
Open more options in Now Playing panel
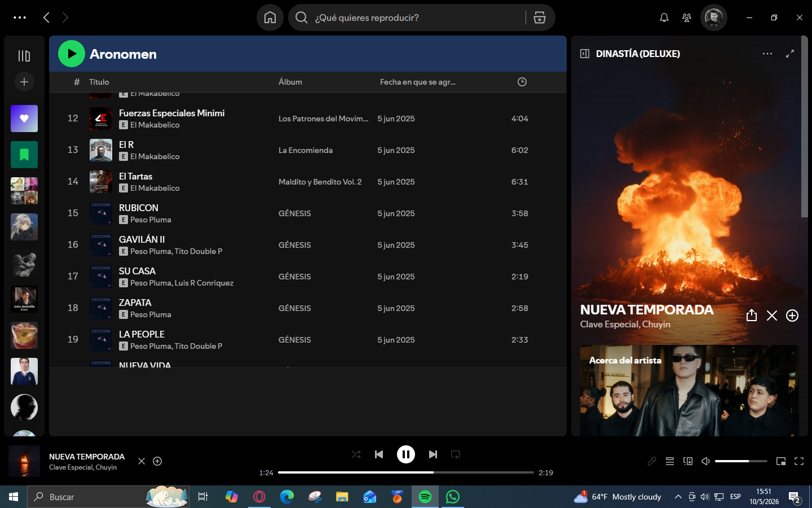coord(767,54)
